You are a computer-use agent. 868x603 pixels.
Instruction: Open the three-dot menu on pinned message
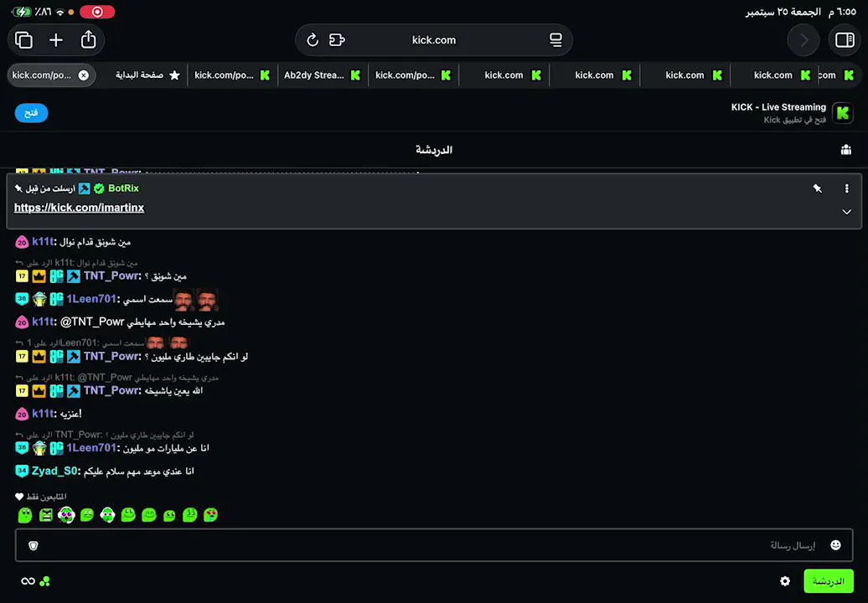point(846,188)
